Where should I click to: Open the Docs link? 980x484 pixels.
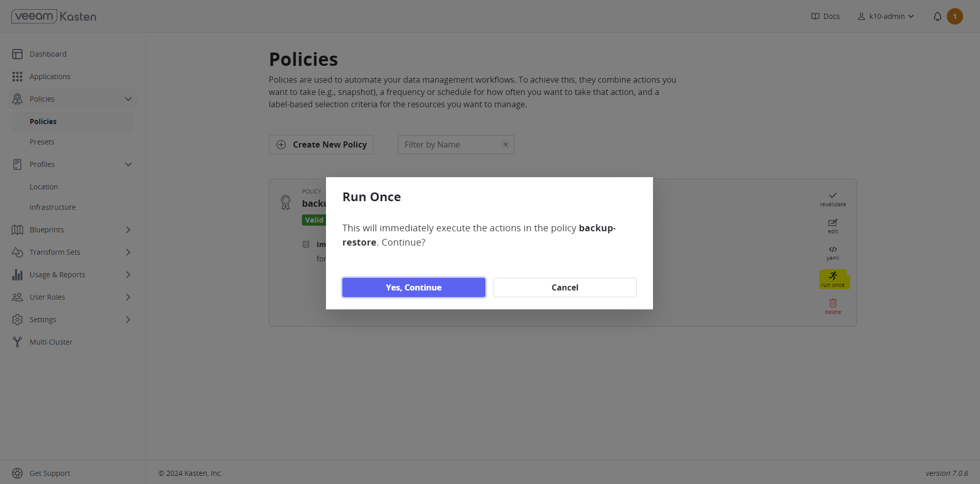(825, 16)
